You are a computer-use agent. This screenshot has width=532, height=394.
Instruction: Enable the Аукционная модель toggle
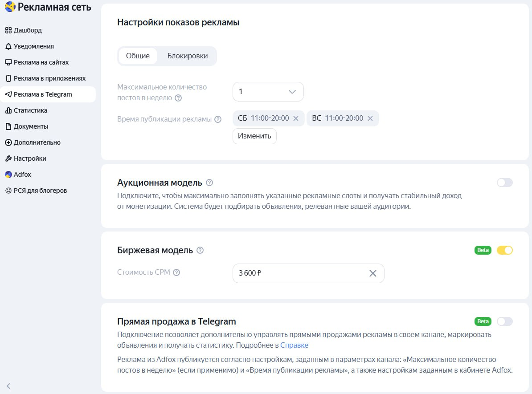(504, 182)
